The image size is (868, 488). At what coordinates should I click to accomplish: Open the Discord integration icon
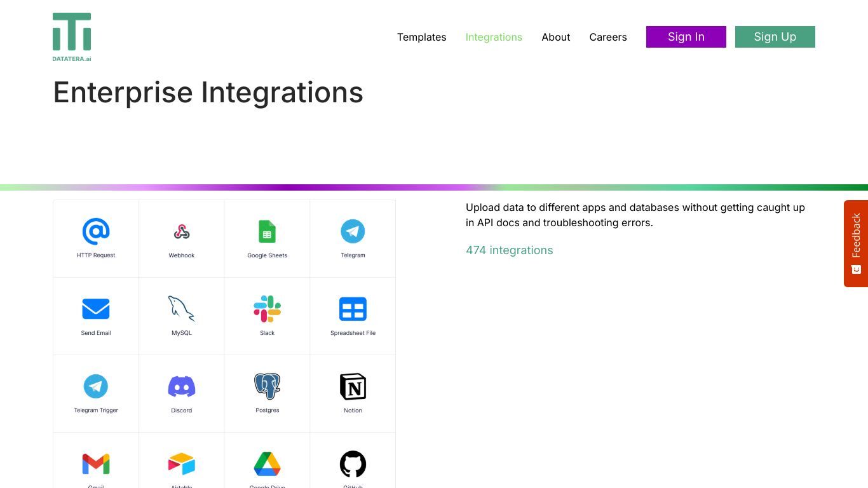[x=182, y=386]
